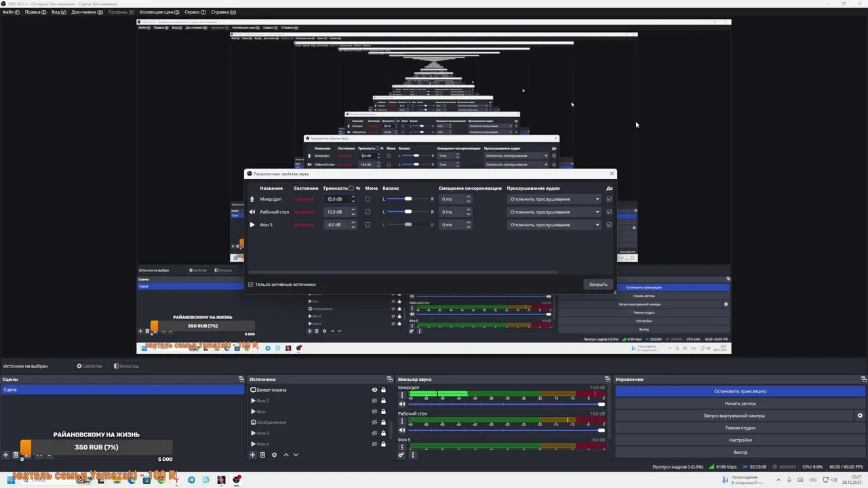Click Запуск виртуальной камеры button

(734, 415)
